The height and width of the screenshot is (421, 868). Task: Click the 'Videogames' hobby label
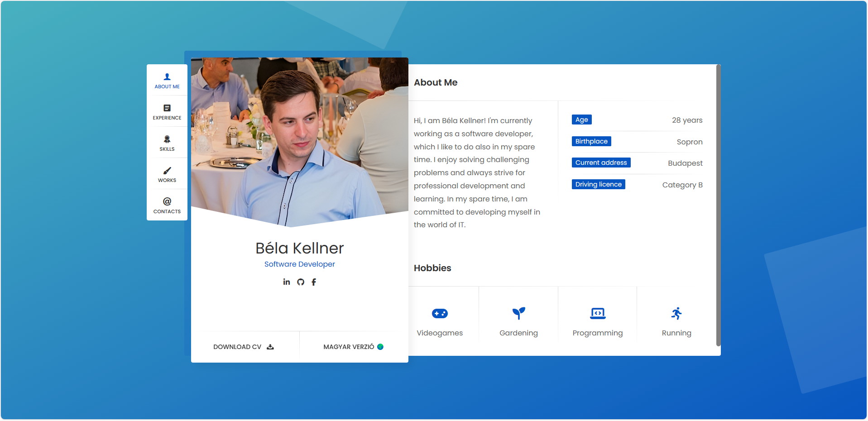pos(440,333)
